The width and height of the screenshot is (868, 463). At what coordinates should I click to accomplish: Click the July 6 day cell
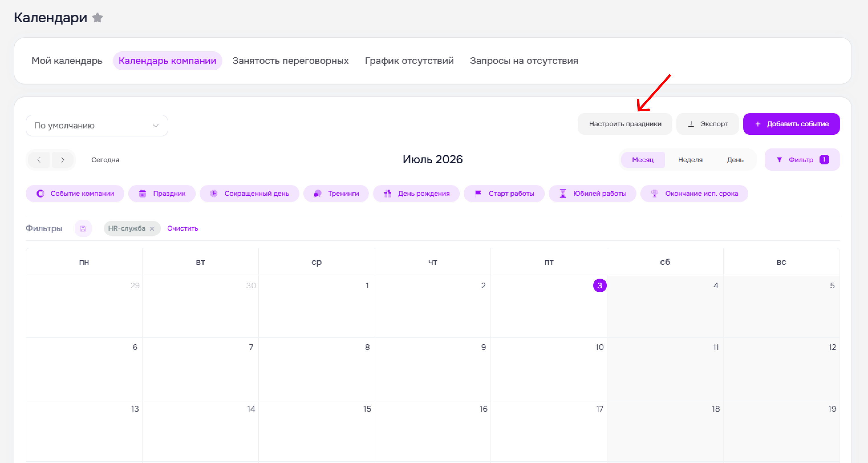84,369
